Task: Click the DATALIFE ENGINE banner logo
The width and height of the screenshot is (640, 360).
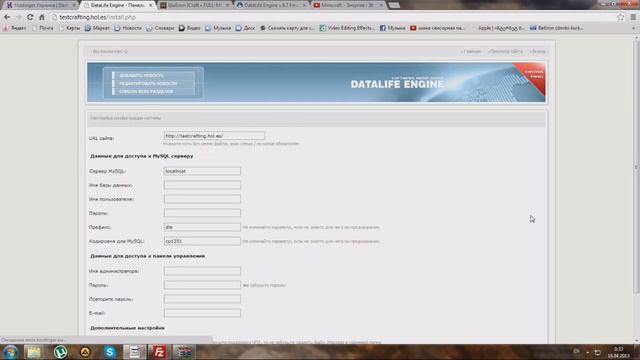Action: coord(397,84)
